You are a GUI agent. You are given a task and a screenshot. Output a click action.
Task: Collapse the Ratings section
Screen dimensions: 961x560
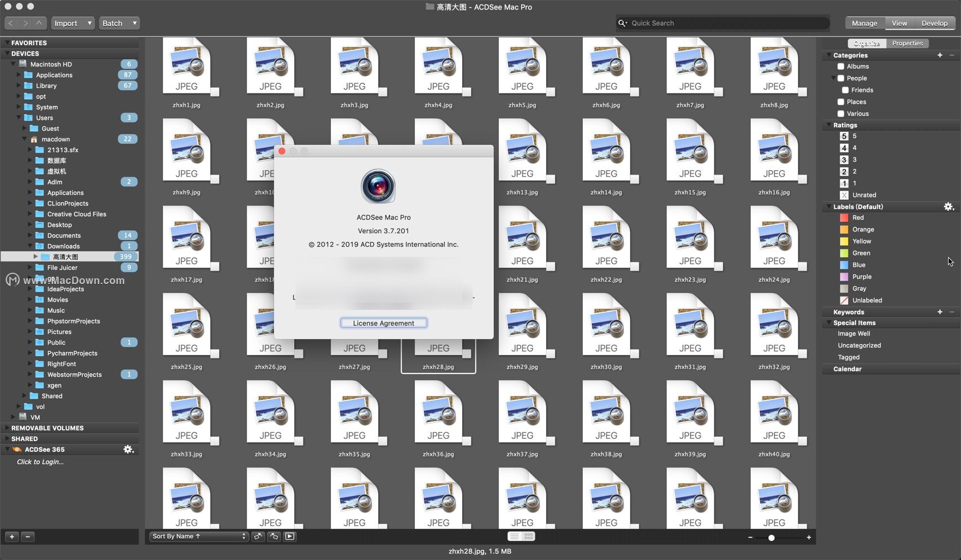click(829, 125)
